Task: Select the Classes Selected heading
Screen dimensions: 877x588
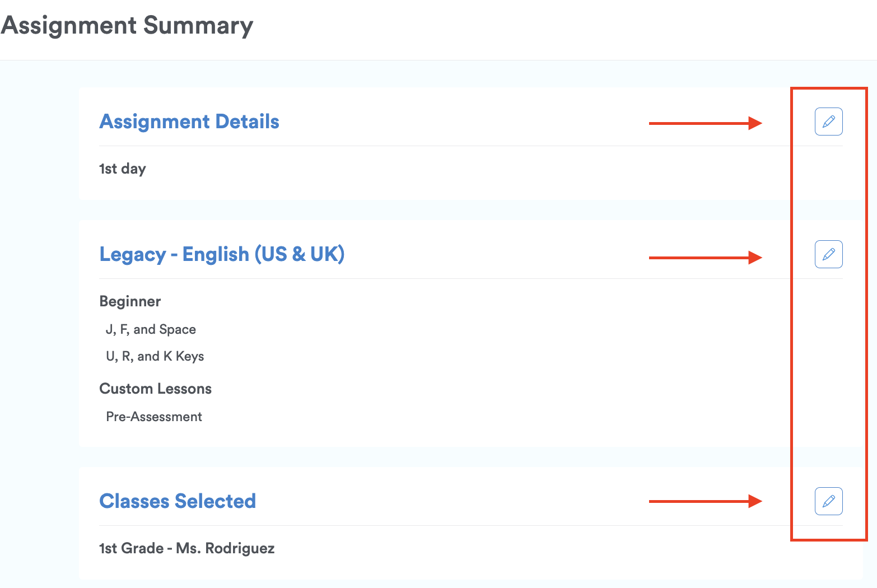Action: pos(178,501)
